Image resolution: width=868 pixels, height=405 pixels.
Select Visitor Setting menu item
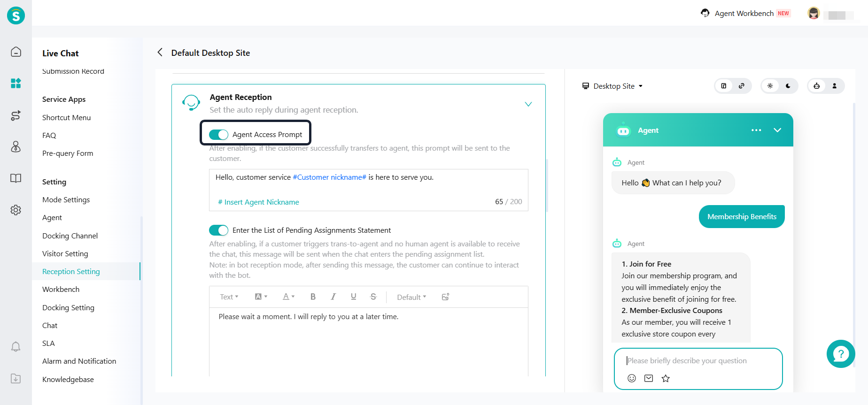pos(65,254)
